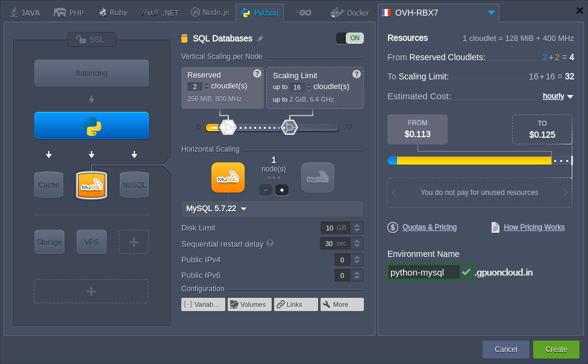
Task: Click the Storage node block
Action: tap(49, 242)
